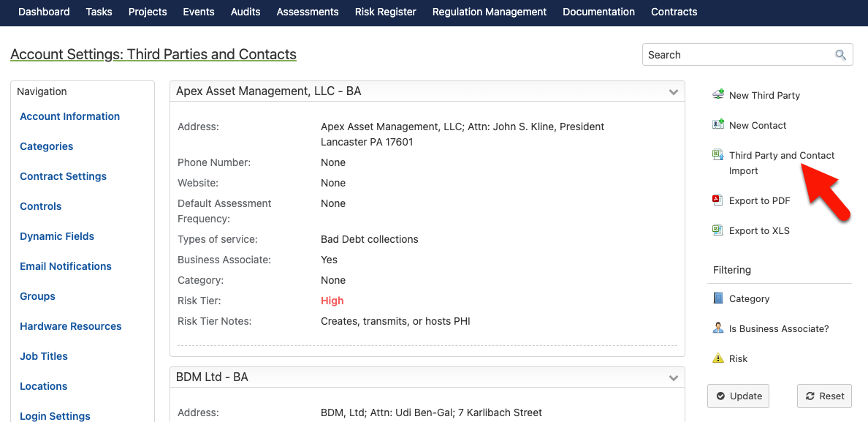Click Third Party and Contact Import icon
Screen dimensions: 868x422
pyautogui.click(x=718, y=155)
